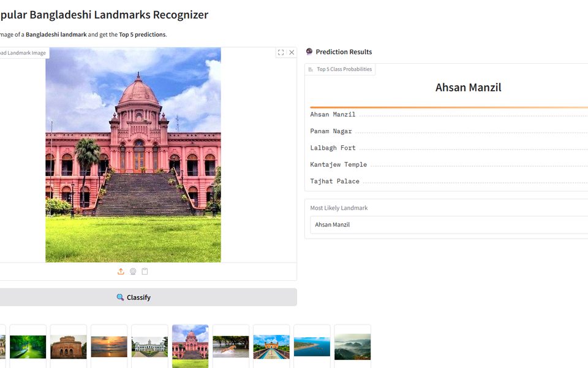Click the 'Tajhat Palace' probability row
Screen dimensions: 588x368
449,181
